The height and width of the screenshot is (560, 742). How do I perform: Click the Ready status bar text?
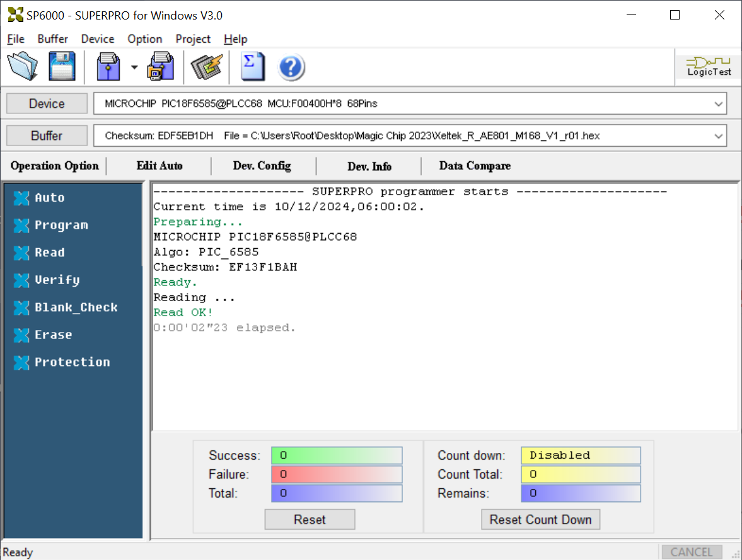18,552
